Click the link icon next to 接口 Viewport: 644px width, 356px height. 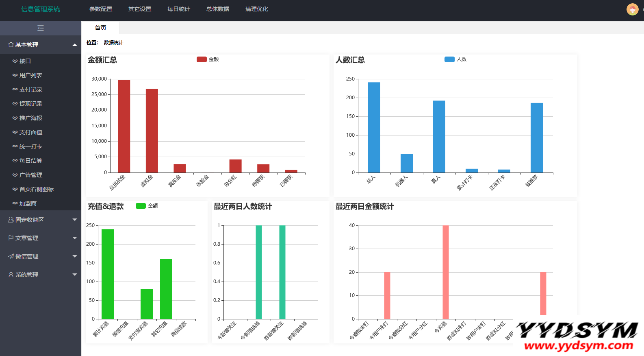(15, 61)
